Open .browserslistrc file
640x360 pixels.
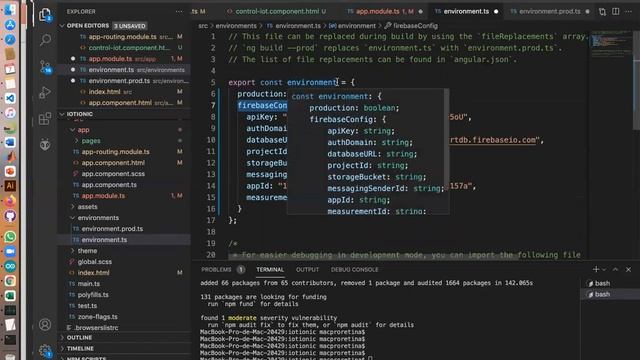pyautogui.click(x=96, y=328)
